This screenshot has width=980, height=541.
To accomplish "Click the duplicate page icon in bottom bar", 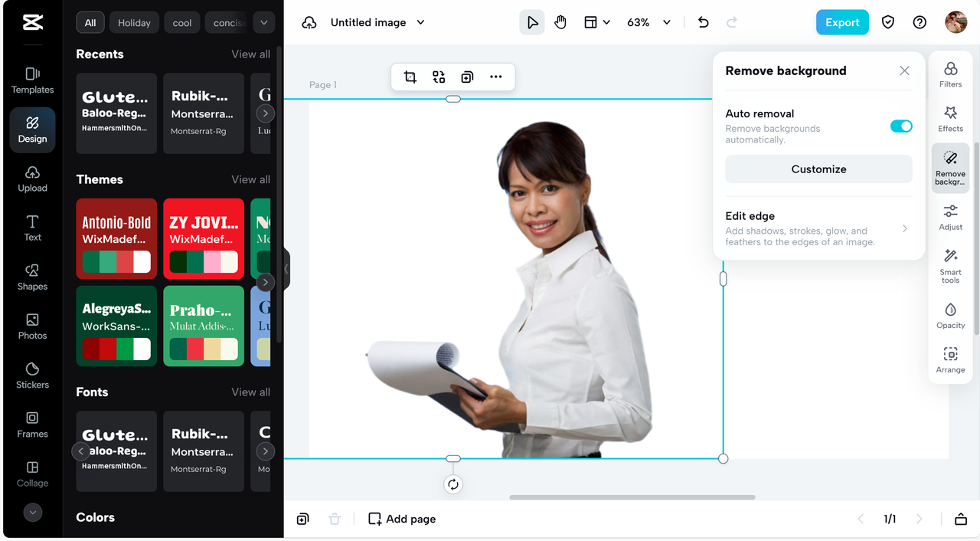I will point(302,519).
